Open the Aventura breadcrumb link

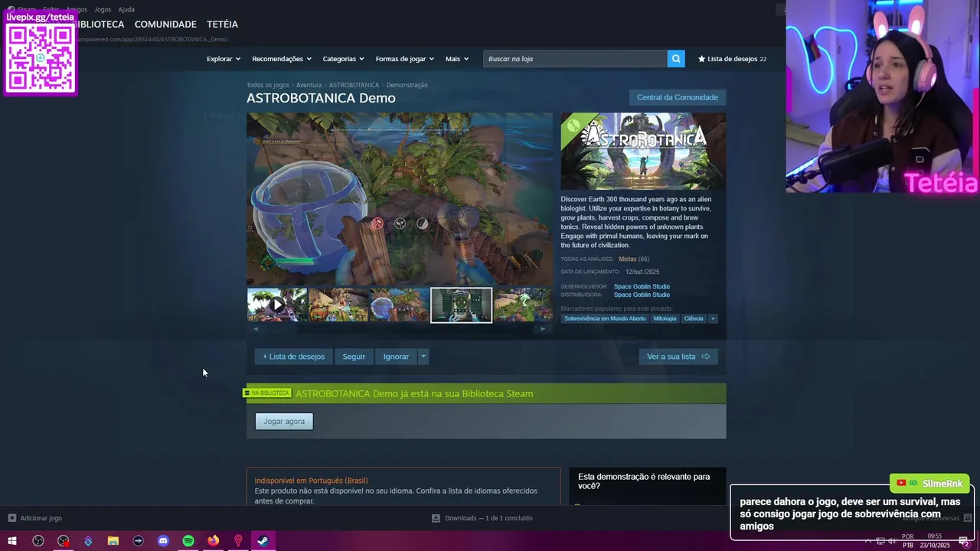click(x=309, y=85)
